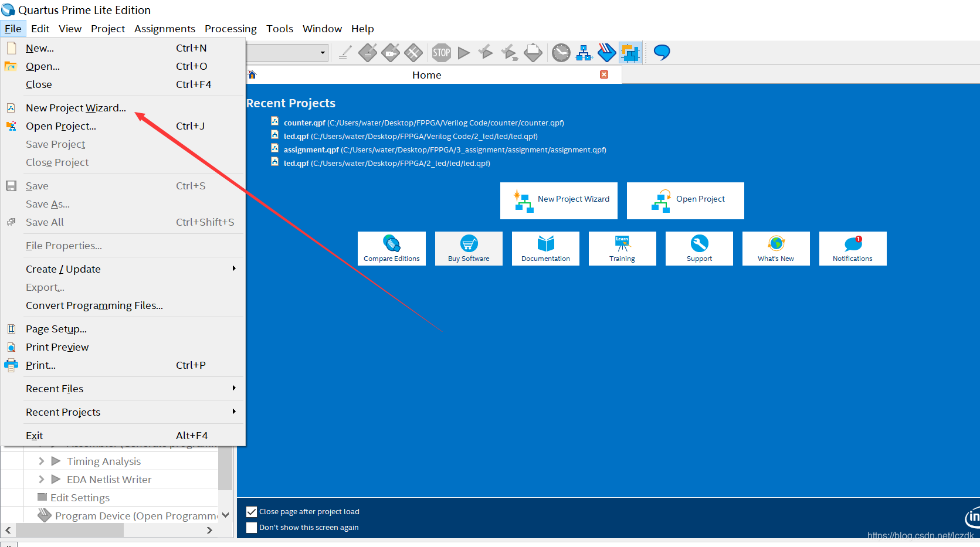Open Buy Software tile

(469, 249)
